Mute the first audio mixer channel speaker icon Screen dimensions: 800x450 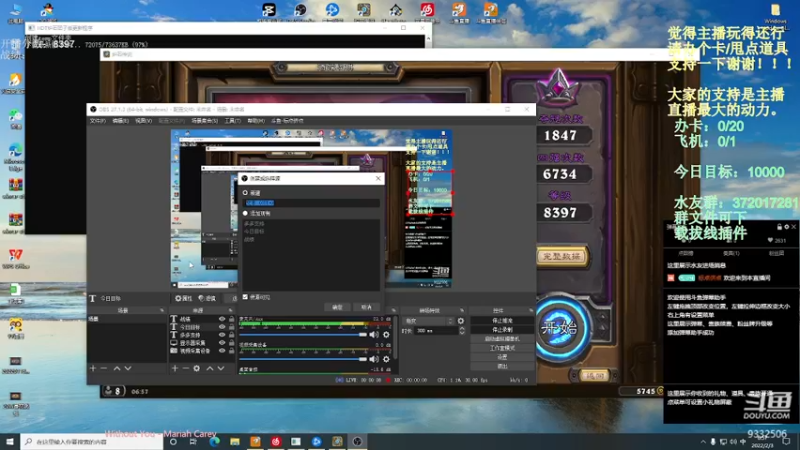coord(374,335)
